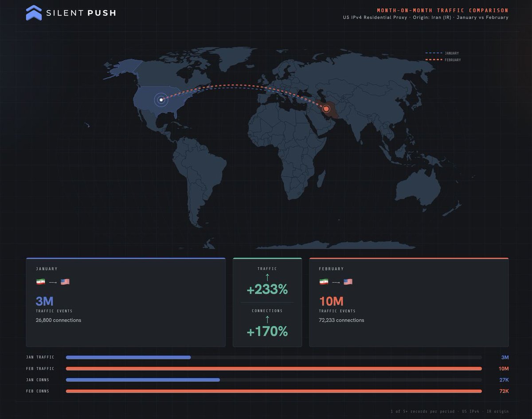Click the JAN TRAFFIC row label
The height and width of the screenshot is (419, 532).
(x=40, y=357)
